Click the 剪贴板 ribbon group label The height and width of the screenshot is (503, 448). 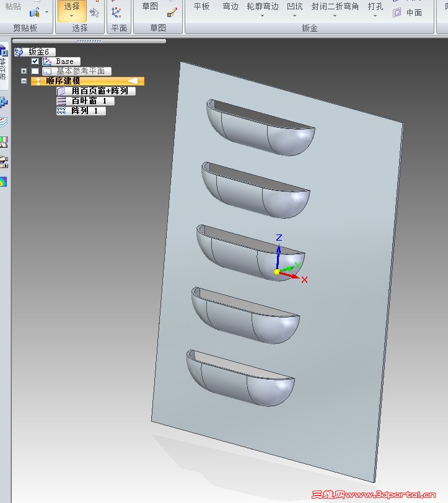(25, 28)
